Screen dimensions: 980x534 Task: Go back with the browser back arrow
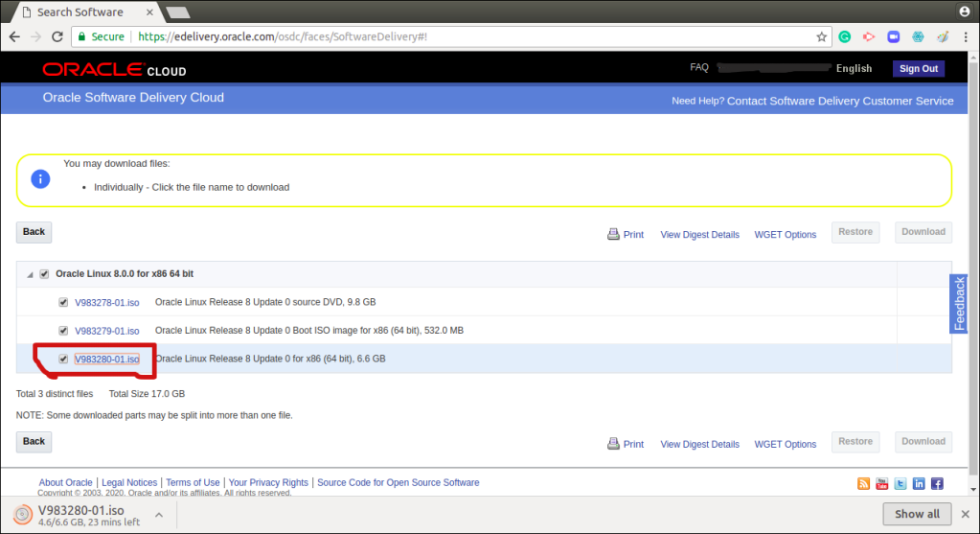coord(14,36)
